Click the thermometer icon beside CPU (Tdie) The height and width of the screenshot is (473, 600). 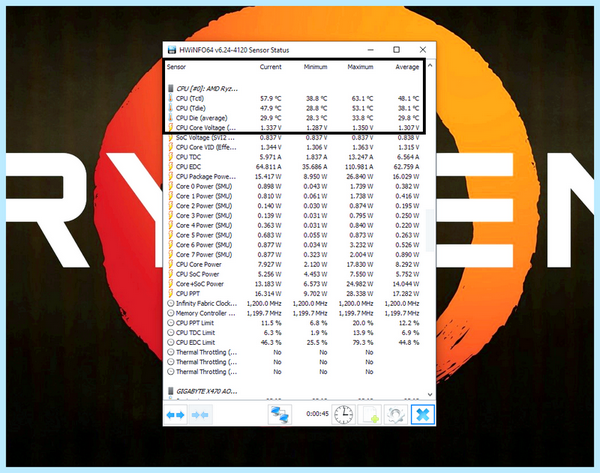(171, 108)
